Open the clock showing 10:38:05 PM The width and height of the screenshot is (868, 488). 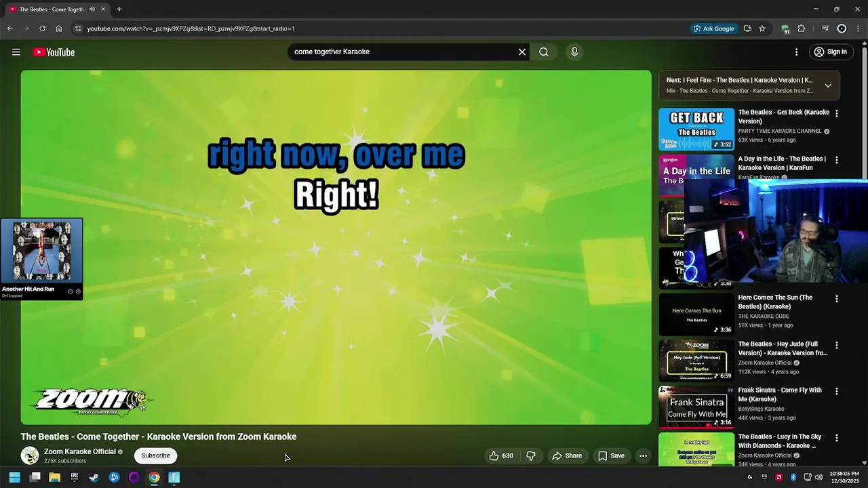tap(844, 477)
